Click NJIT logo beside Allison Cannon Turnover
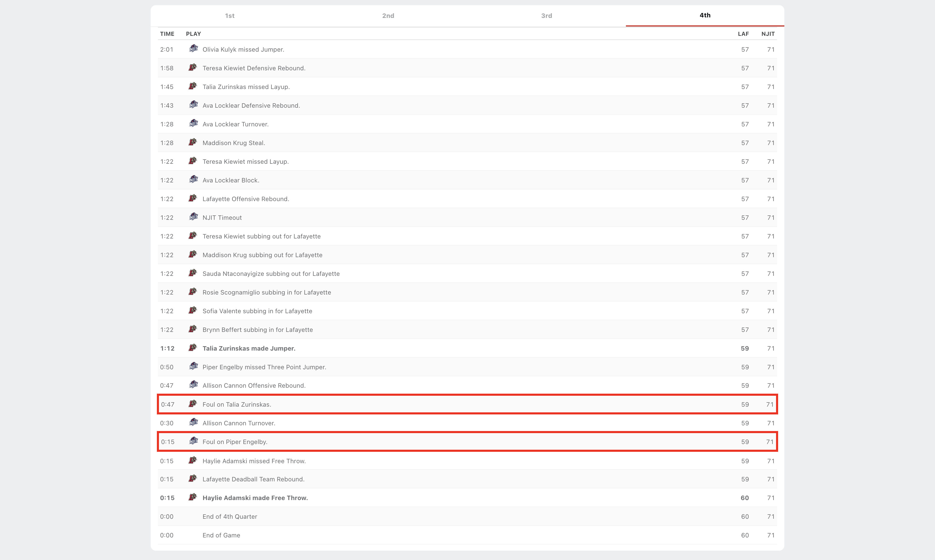Image resolution: width=935 pixels, height=560 pixels. [193, 422]
